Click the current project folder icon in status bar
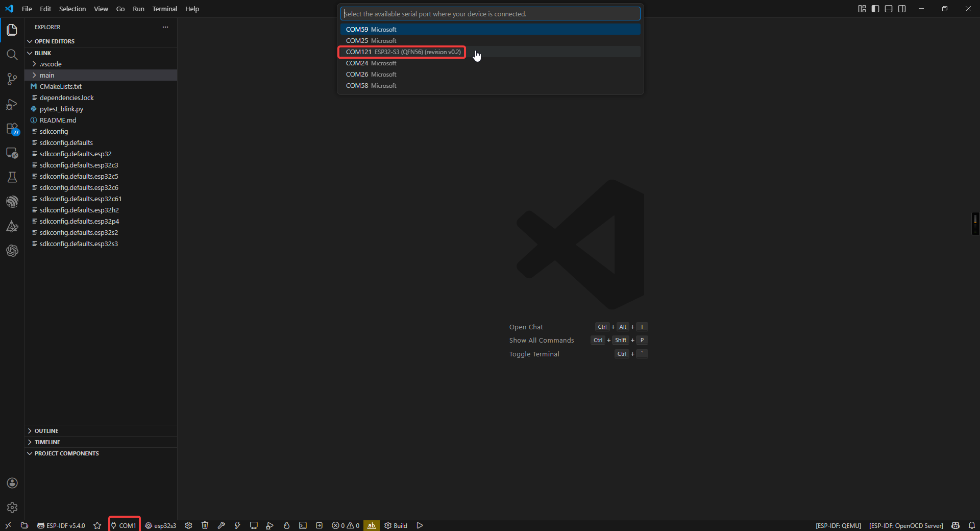 coord(24,525)
